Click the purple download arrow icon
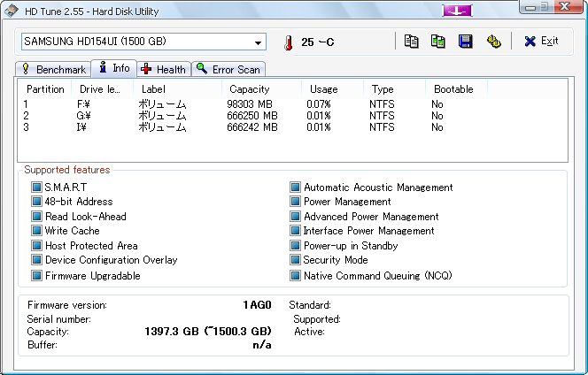 click(459, 10)
